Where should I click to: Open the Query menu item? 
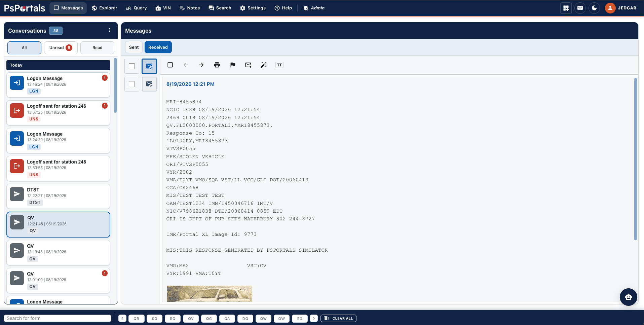coord(136,8)
